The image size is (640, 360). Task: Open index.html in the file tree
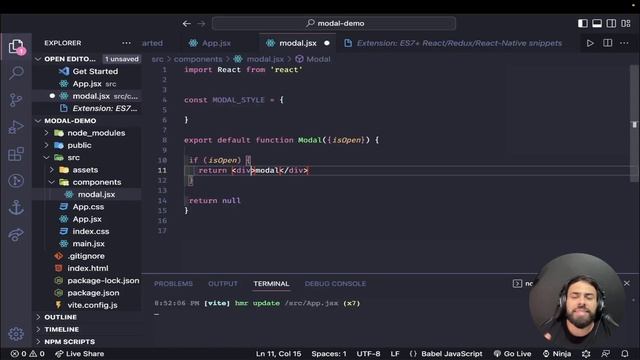point(88,268)
